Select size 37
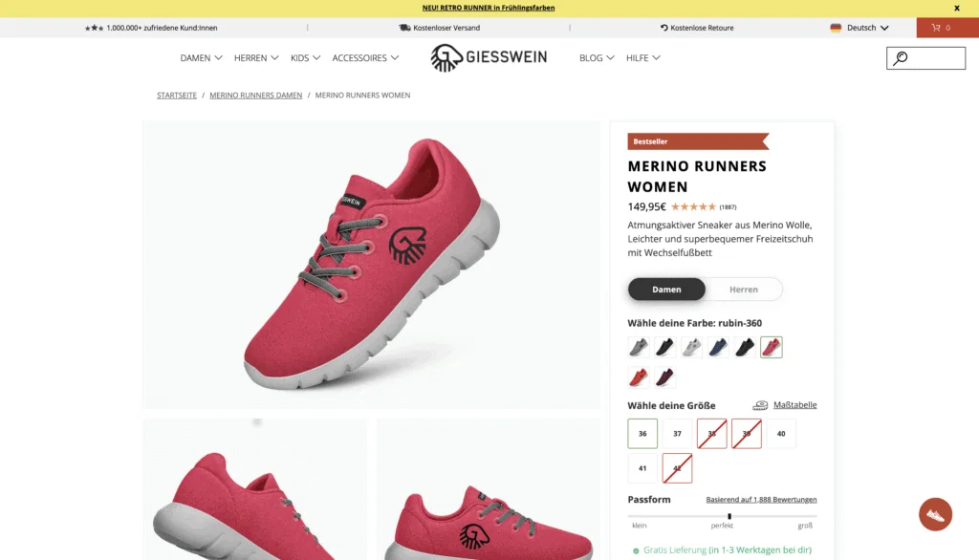The image size is (979, 560). click(677, 433)
